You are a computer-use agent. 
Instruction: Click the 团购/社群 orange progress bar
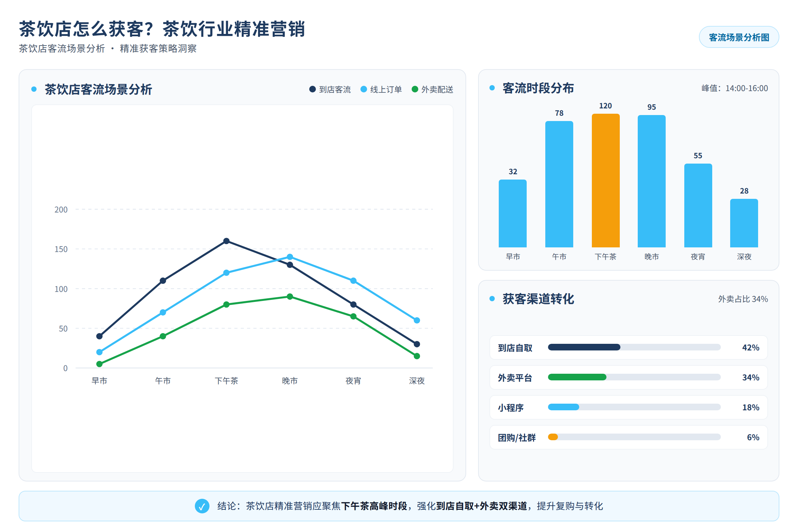click(x=634, y=437)
